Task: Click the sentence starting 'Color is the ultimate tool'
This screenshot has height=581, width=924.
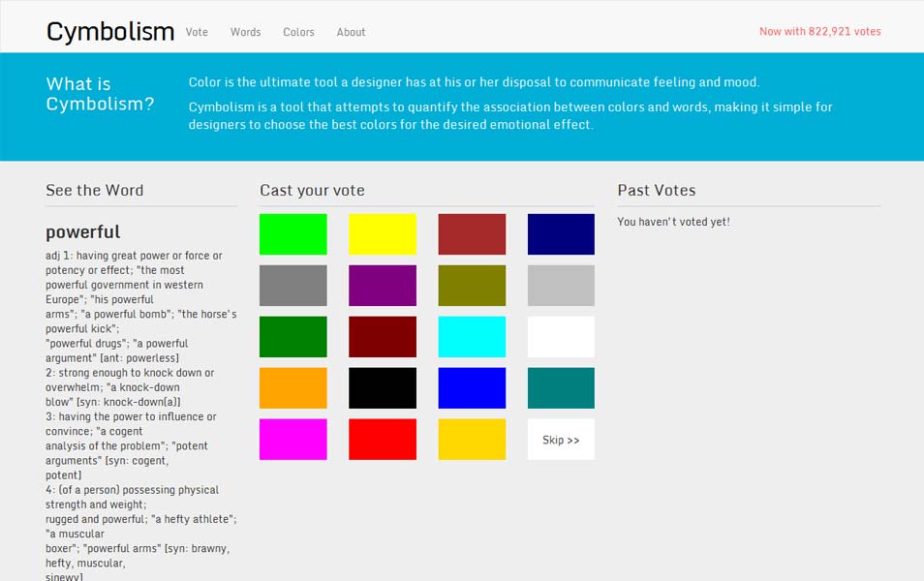Action: click(475, 82)
